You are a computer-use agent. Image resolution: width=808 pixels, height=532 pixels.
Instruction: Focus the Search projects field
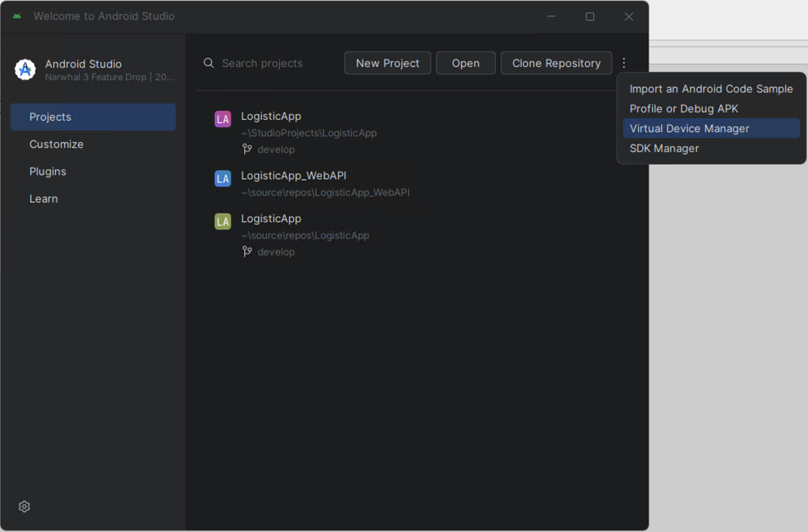(275, 63)
